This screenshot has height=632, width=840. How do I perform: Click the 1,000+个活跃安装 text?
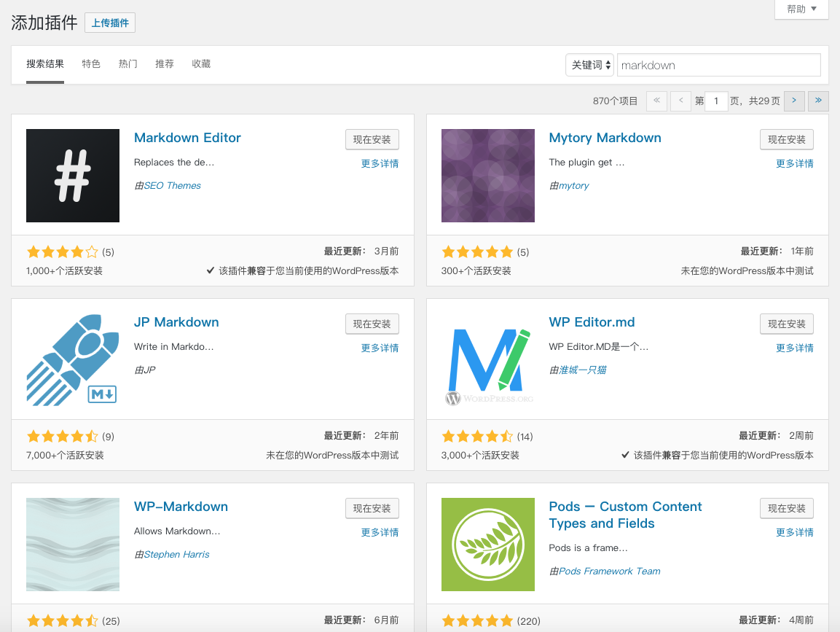(x=64, y=270)
